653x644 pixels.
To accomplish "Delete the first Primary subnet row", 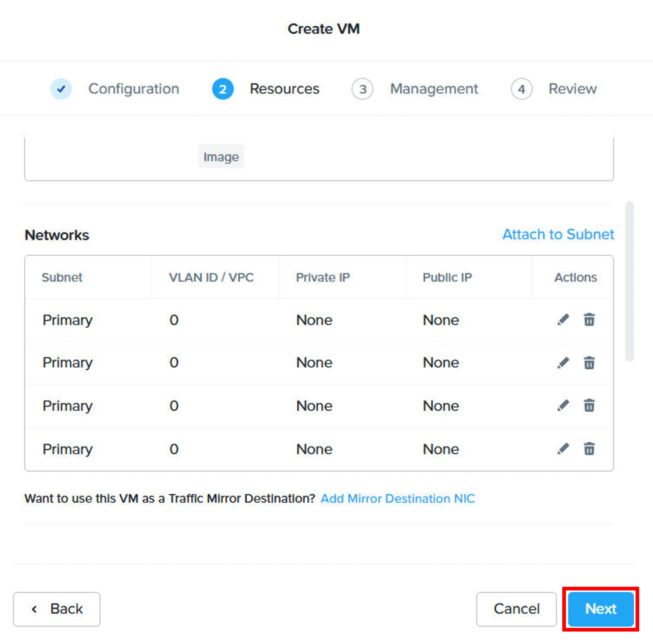I will (x=589, y=320).
